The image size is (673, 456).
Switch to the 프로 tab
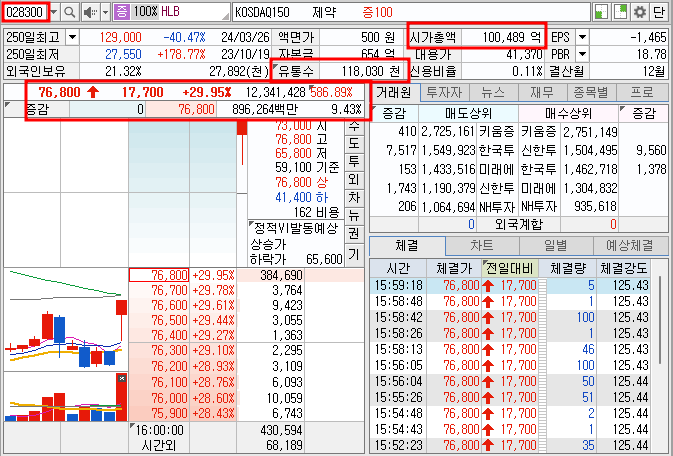click(642, 92)
